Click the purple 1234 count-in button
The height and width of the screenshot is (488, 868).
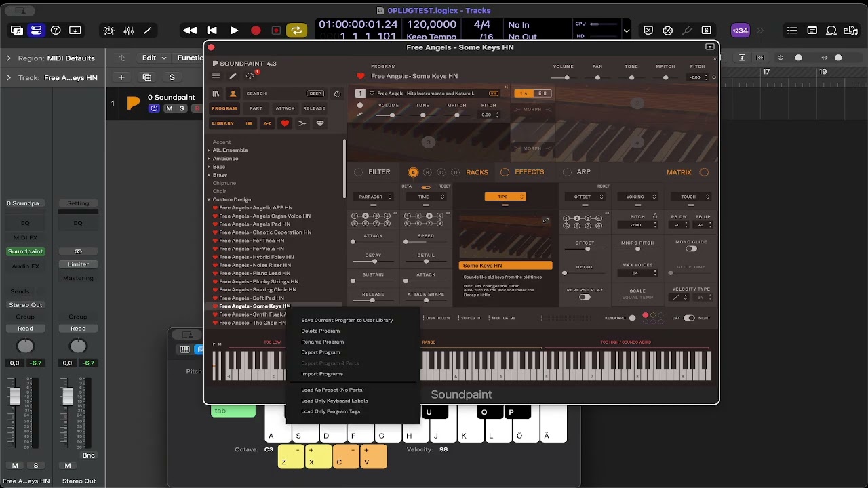click(741, 30)
